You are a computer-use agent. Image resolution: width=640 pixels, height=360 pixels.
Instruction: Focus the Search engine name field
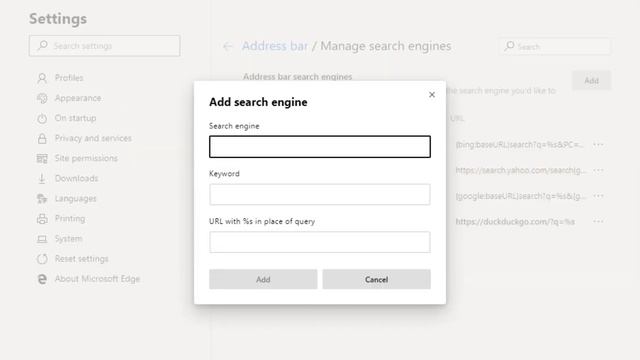(320, 147)
